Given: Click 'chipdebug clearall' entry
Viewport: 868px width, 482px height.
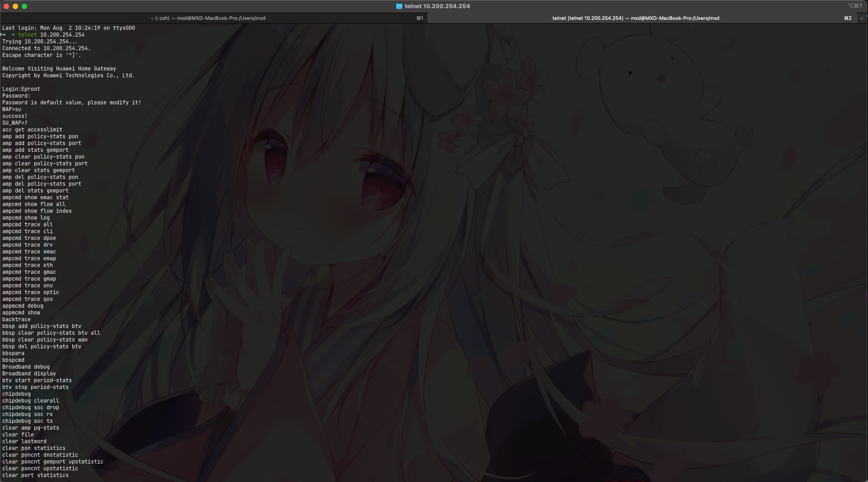Looking at the screenshot, I should [x=31, y=401].
